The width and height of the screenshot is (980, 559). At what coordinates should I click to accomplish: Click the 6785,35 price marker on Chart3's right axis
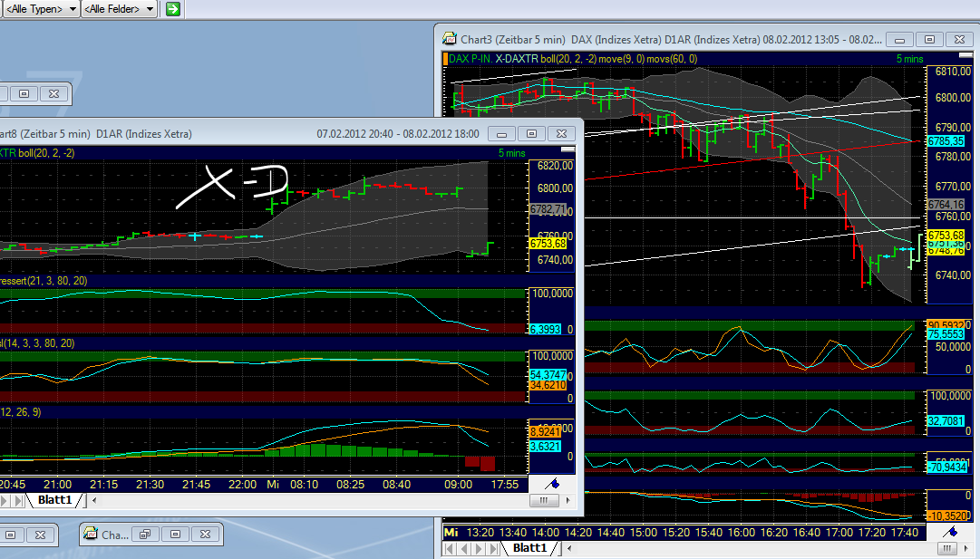[x=946, y=140]
